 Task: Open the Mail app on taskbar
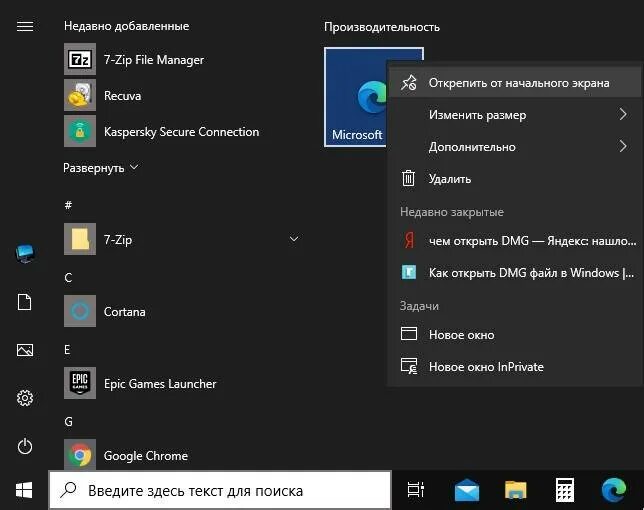point(467,490)
